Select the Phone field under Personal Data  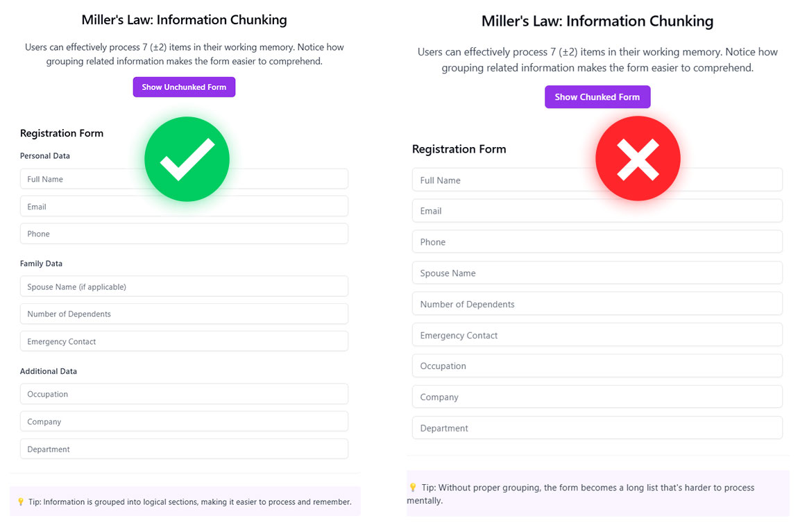(x=184, y=234)
